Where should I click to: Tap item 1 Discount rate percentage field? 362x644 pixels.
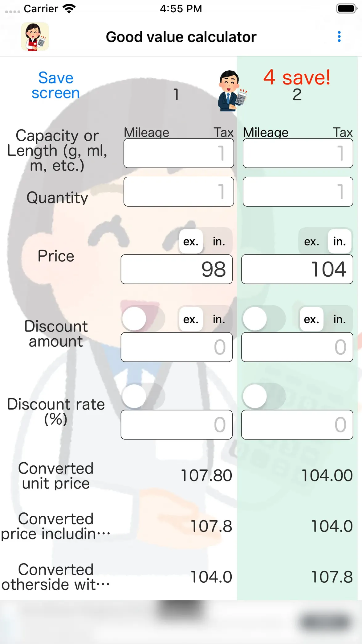(x=177, y=425)
